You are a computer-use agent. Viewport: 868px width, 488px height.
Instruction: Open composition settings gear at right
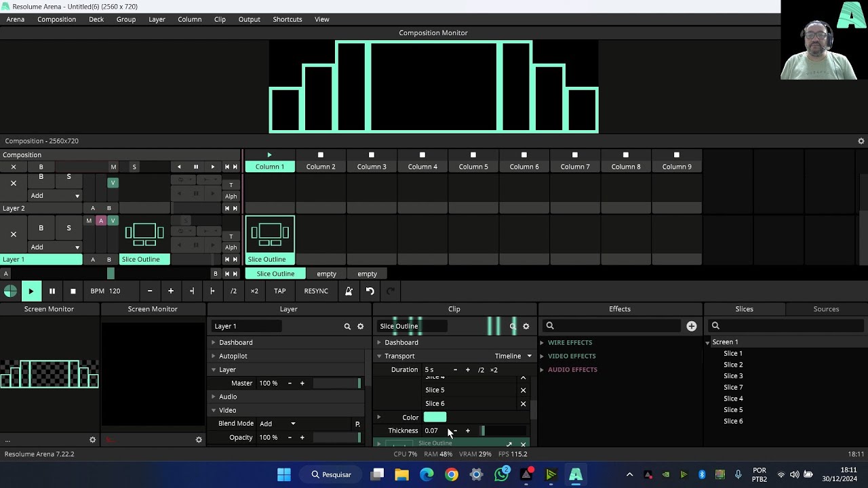tap(861, 141)
